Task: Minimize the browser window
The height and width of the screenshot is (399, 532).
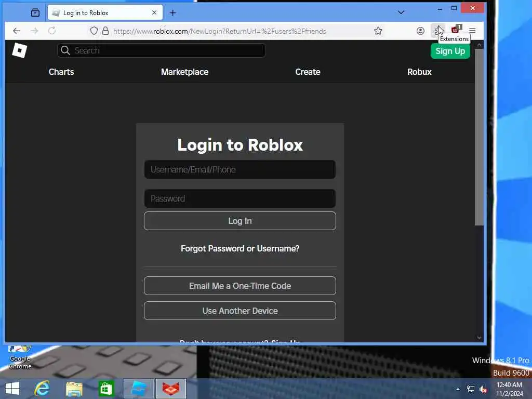Action: coord(440,8)
